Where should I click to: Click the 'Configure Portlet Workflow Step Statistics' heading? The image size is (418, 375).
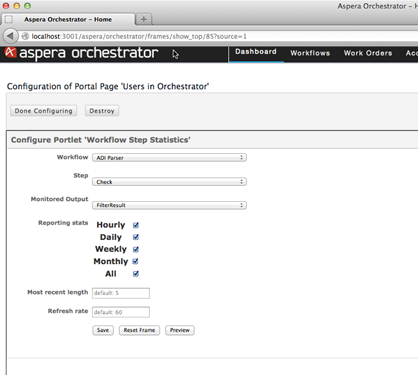pyautogui.click(x=101, y=140)
